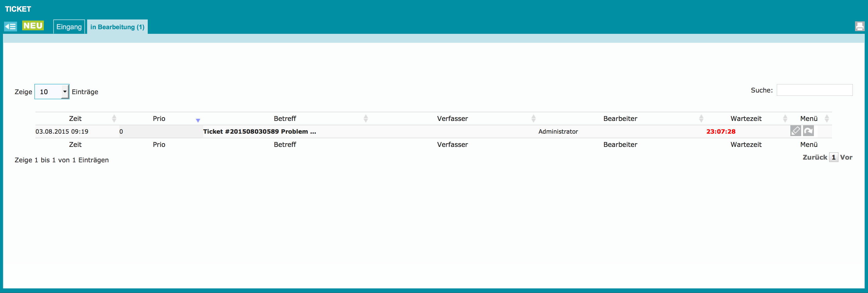
Task: Sort by Verfasser column arrows
Action: click(x=533, y=118)
